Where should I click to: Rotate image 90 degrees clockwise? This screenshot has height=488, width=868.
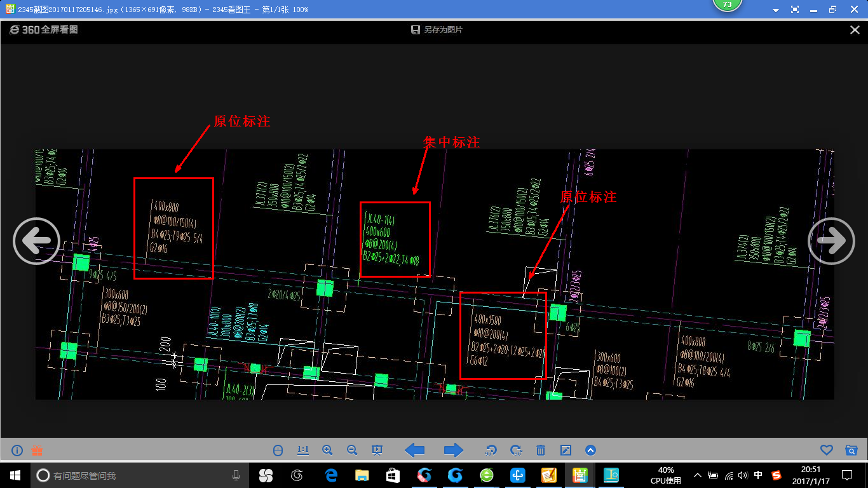[x=516, y=451]
